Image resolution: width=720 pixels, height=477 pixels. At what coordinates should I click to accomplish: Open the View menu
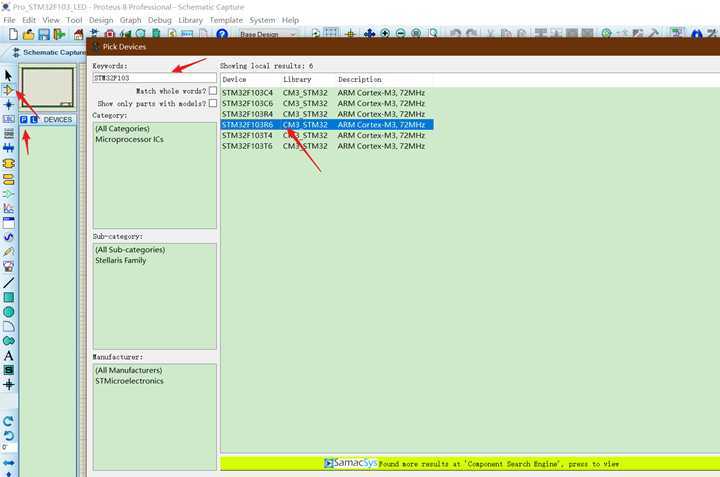[51, 20]
